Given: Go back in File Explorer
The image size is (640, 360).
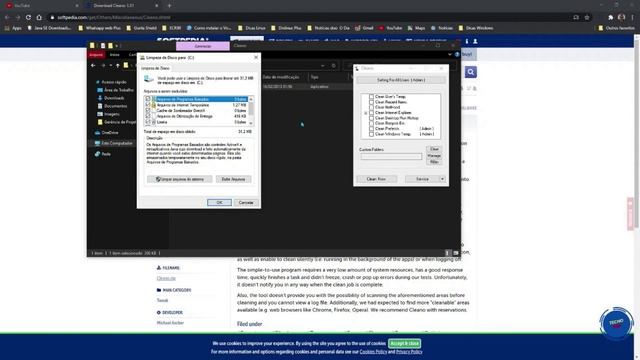Looking at the screenshot, I should coord(93,65).
